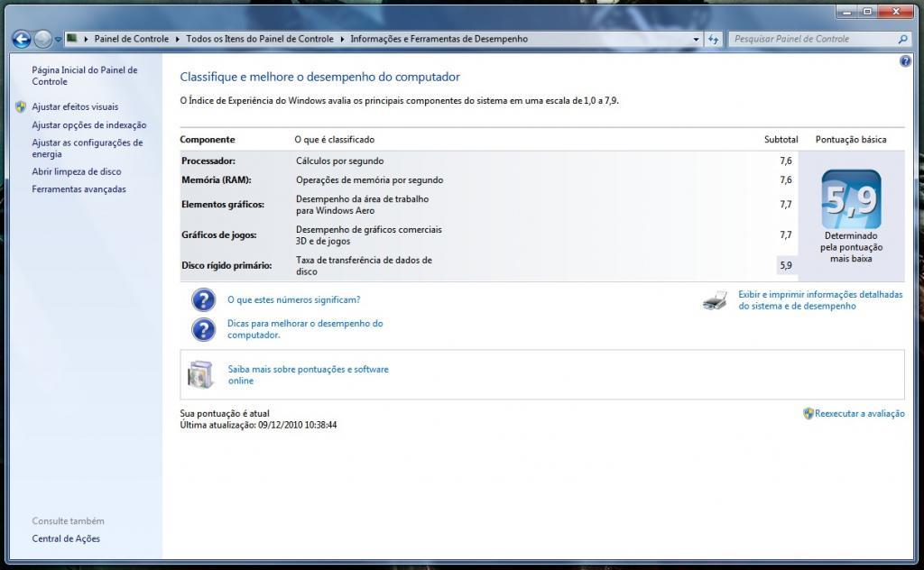This screenshot has height=570, width=924.
Task: Click shield icon beside 'Reexecutar a avaliação'
Action: (x=808, y=413)
